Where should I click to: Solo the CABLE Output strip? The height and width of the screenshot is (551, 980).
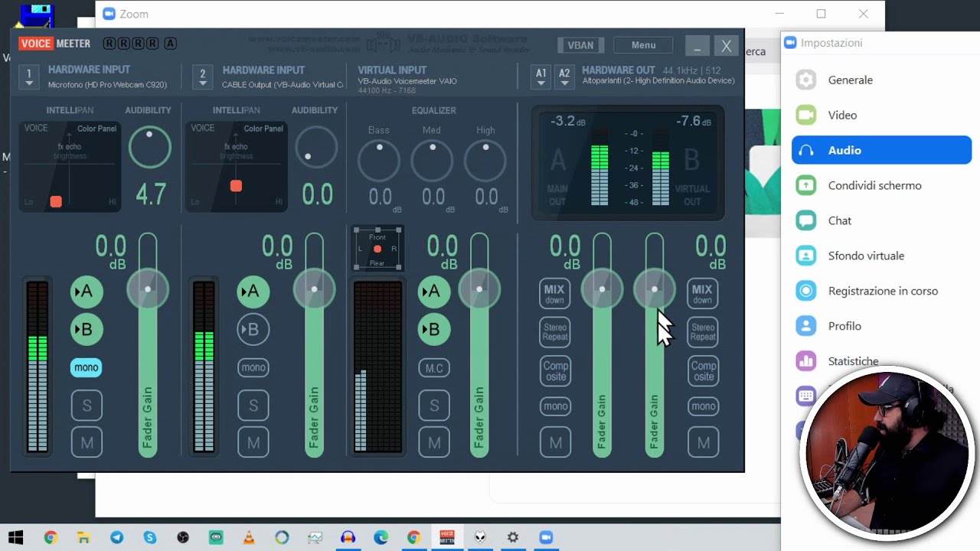point(253,406)
